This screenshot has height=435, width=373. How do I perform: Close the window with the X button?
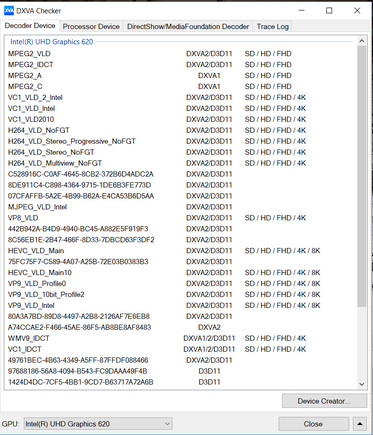[x=357, y=11]
